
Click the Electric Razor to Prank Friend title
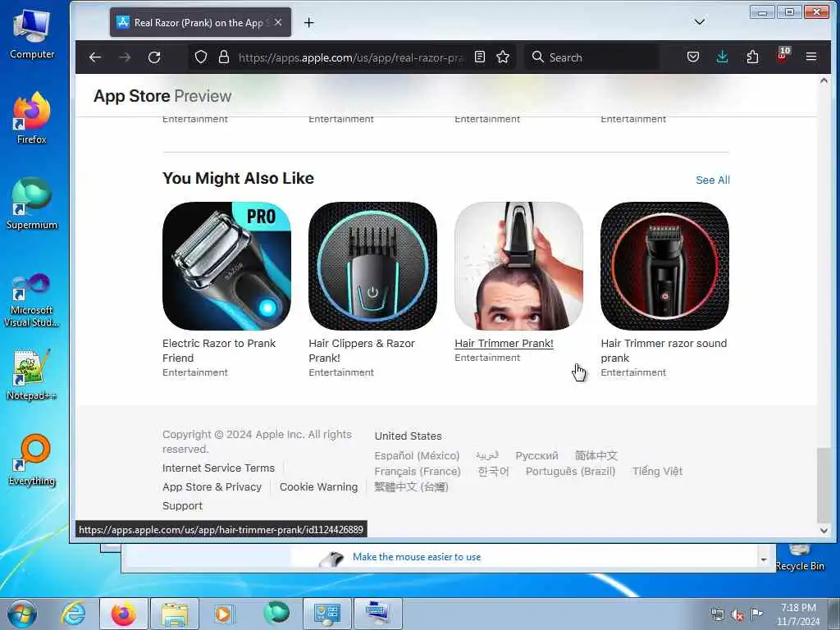(x=218, y=350)
